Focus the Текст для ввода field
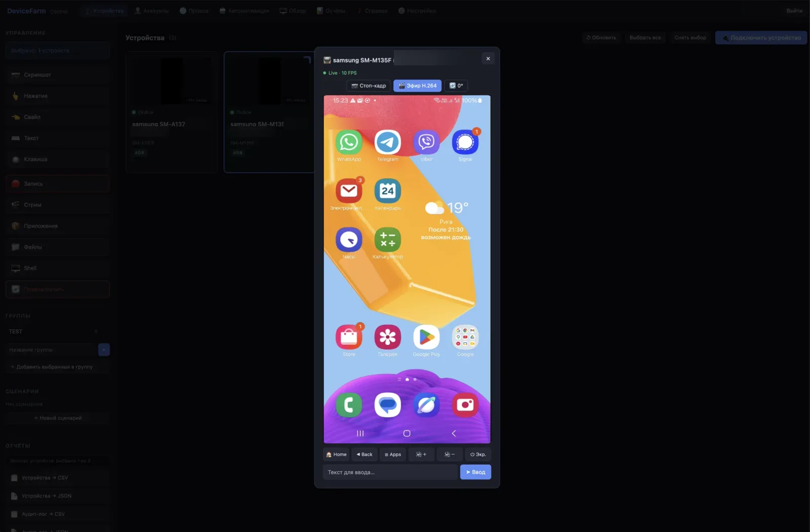 (390, 472)
